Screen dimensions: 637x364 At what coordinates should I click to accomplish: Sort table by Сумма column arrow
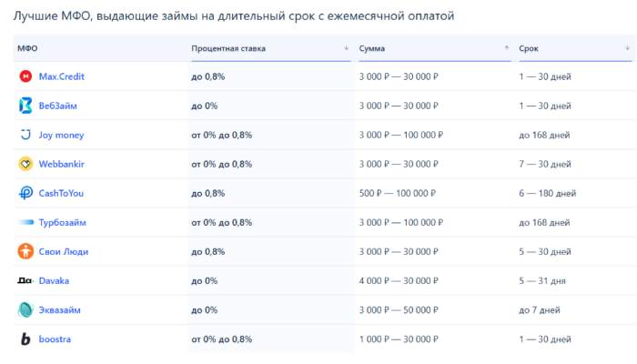click(x=506, y=47)
